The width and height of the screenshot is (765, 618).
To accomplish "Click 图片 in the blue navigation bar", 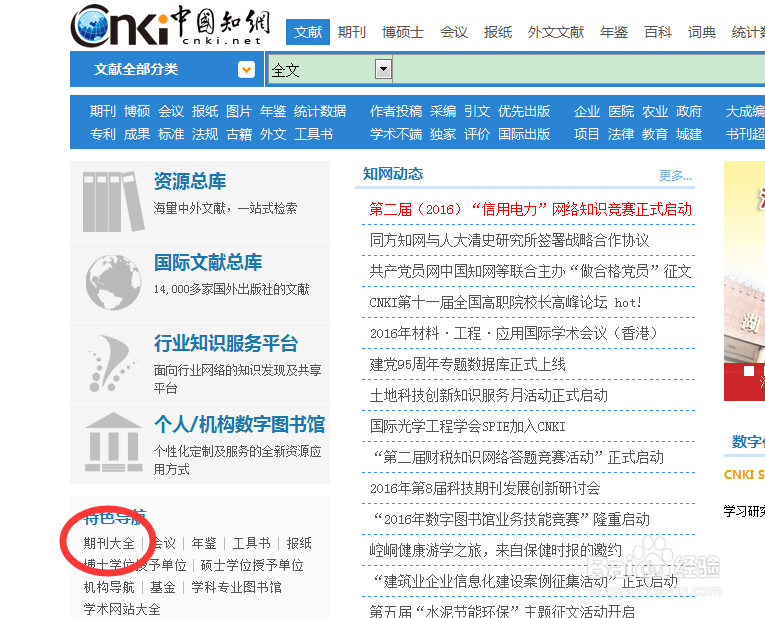I will pyautogui.click(x=239, y=111).
